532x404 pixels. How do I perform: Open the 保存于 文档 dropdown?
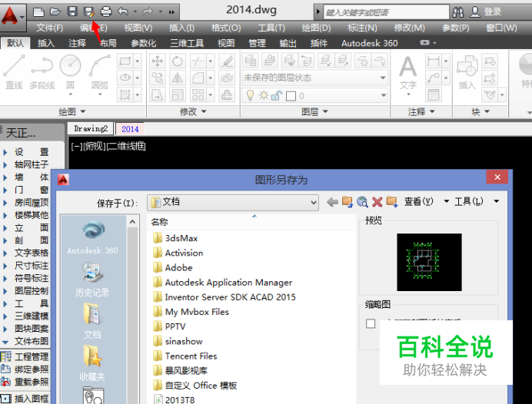click(x=233, y=202)
